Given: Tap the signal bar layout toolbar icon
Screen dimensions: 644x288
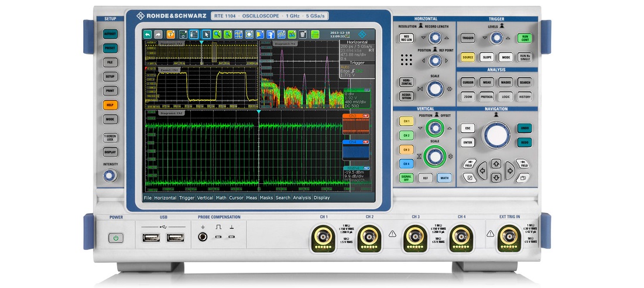Looking at the screenshot, I should click(183, 35).
